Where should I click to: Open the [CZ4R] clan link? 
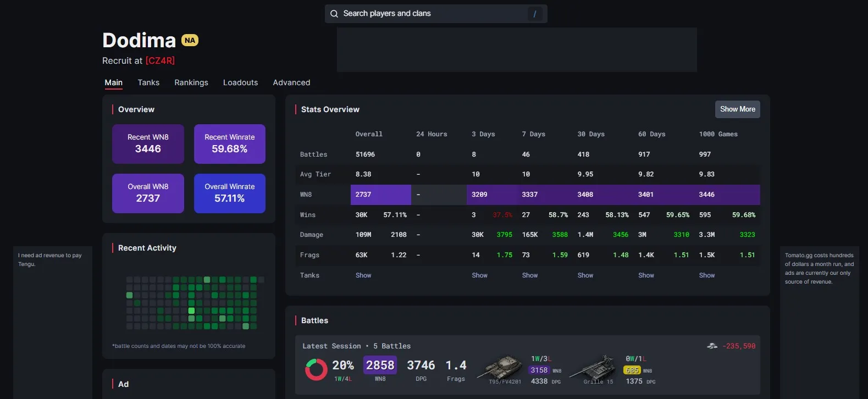(160, 60)
